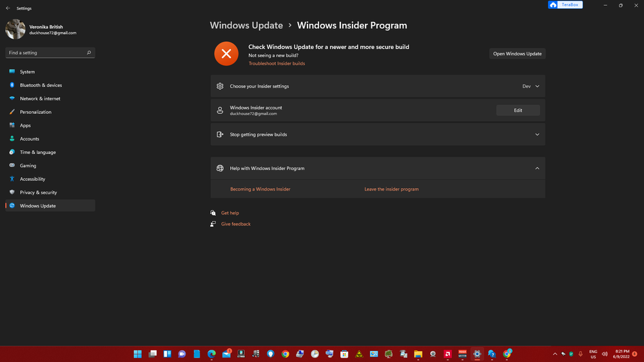Open Widgets on taskbar
The width and height of the screenshot is (644, 362).
point(167,354)
